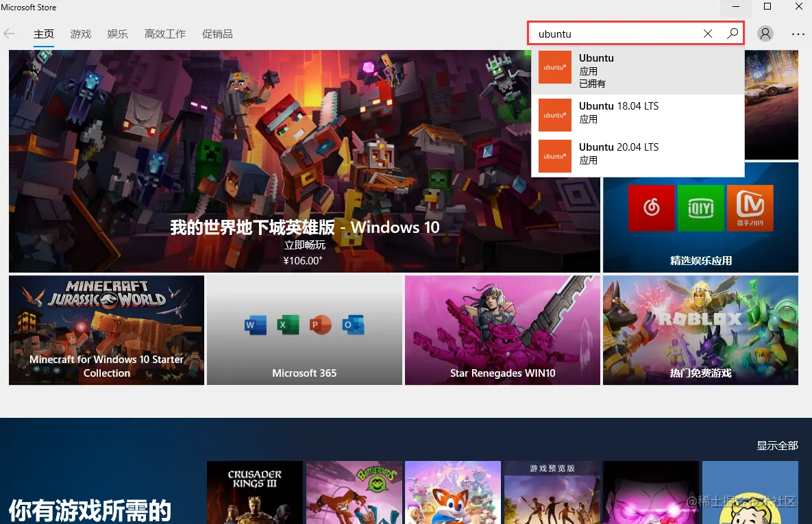
Task: Select the Ubuntu 18.04 LTS suggestion
Action: pyautogui.click(x=637, y=115)
